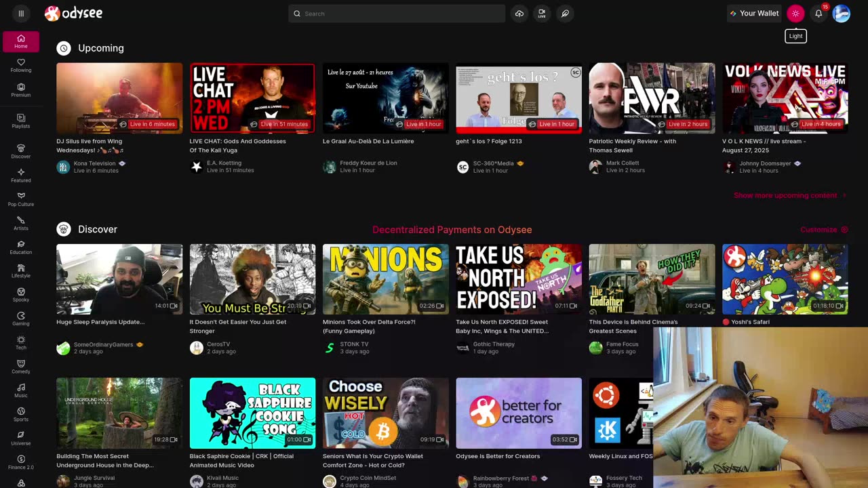868x488 pixels.
Task: Open Featured in sidebar
Action: tap(21, 176)
